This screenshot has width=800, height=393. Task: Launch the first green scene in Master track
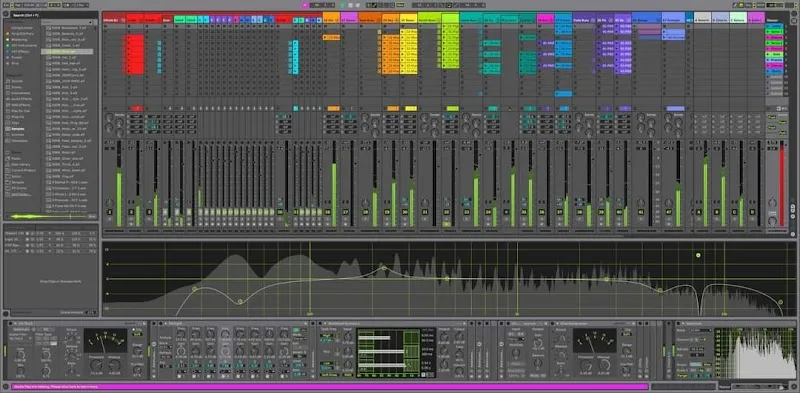coord(774,32)
